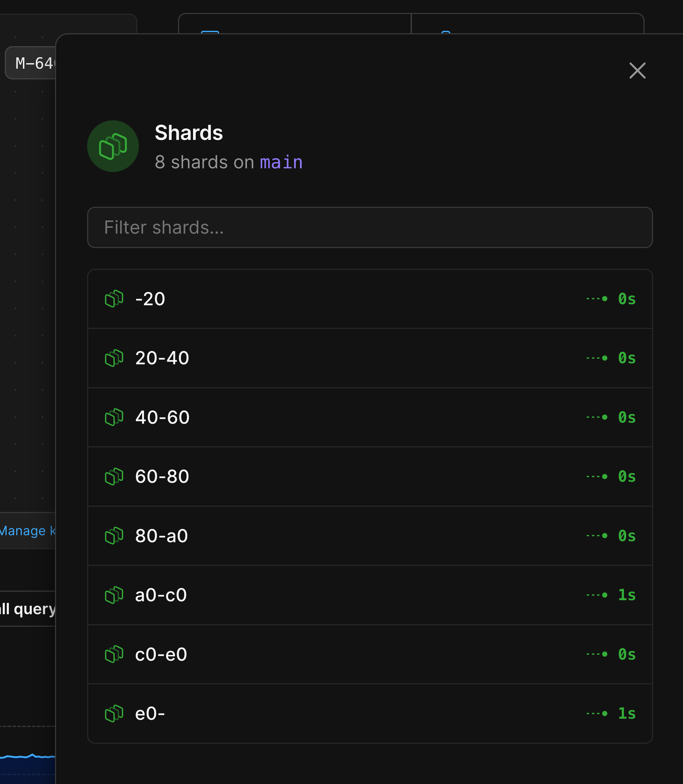The image size is (683, 784).
Task: Open the e0- shard entry
Action: [x=343, y=713]
